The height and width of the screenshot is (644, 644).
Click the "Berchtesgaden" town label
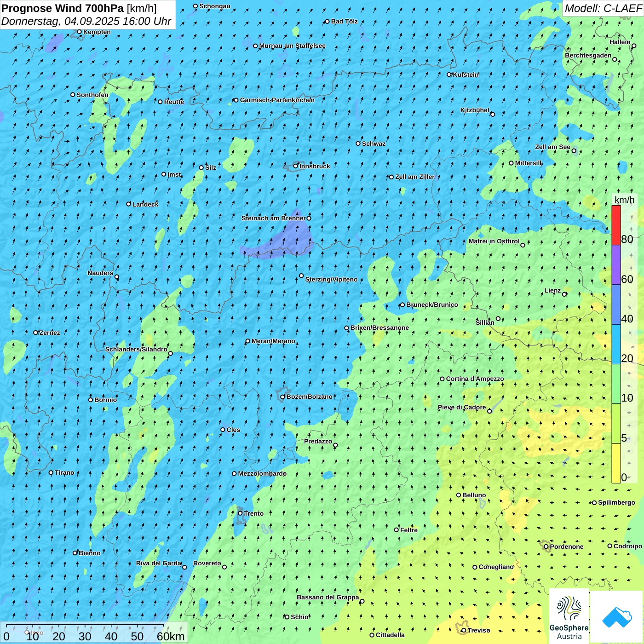point(588,56)
